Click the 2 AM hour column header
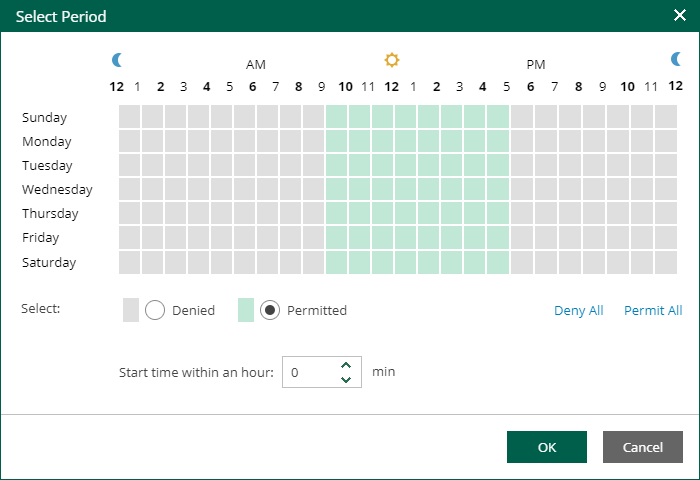 point(161,86)
